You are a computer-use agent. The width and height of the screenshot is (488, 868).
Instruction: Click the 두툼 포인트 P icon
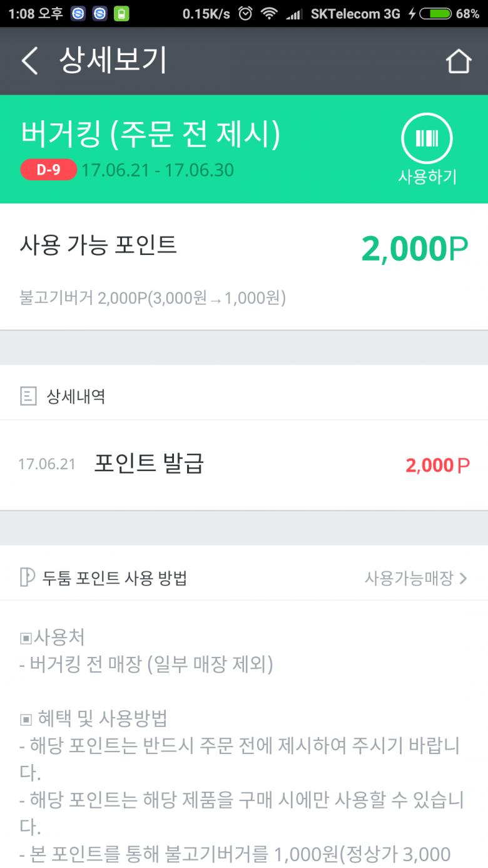[x=27, y=577]
